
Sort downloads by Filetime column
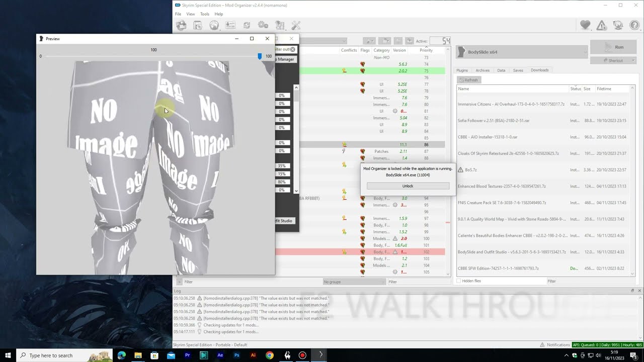[613, 89]
